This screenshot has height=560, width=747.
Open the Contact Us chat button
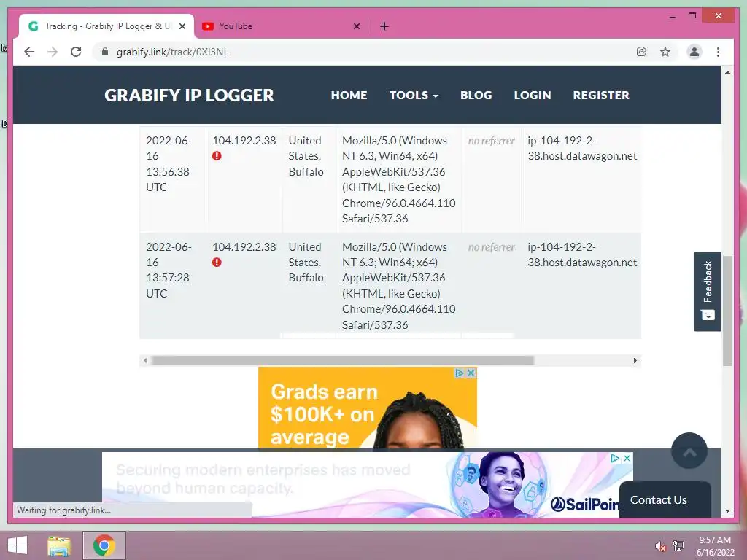665,499
